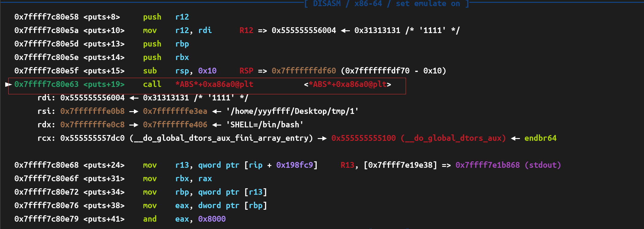Click address 0x7ffff7c80e58 on the first line
The image size is (644, 229).
point(46,17)
